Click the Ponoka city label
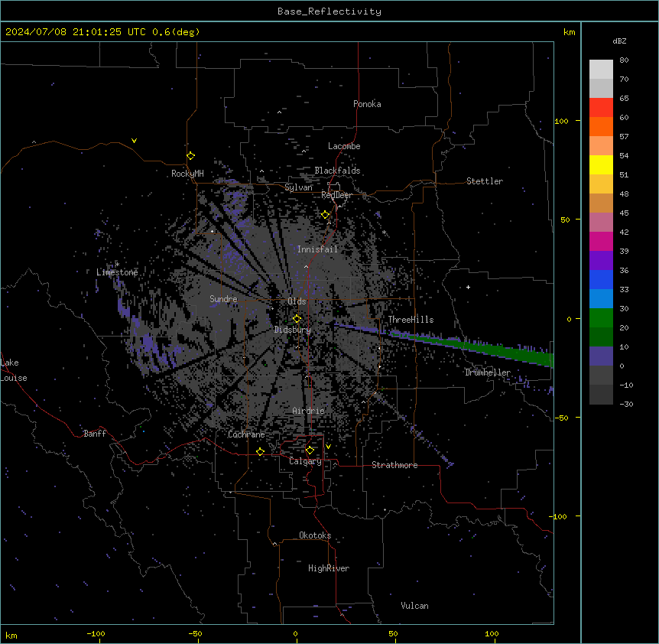This screenshot has width=659, height=644. pos(367,104)
